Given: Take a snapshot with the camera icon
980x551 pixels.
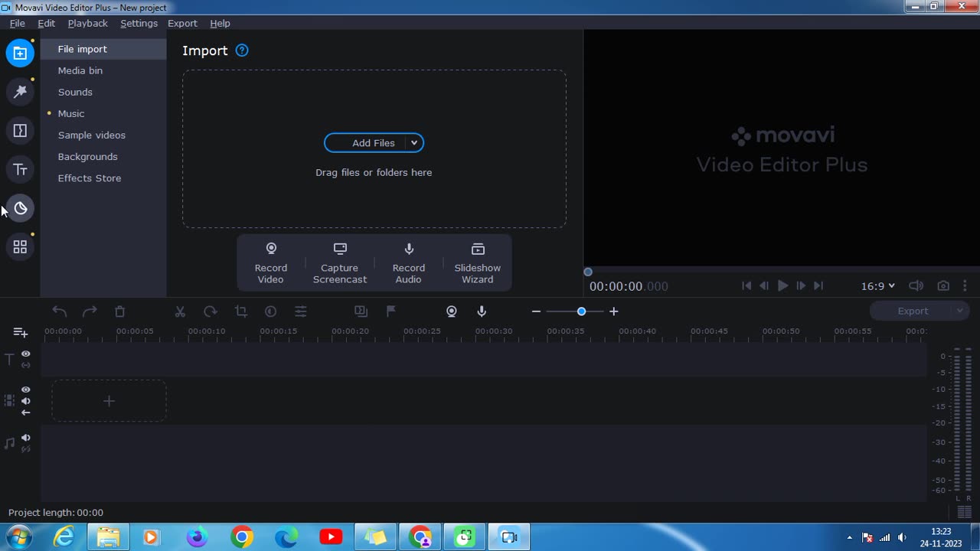Looking at the screenshot, I should (x=943, y=285).
